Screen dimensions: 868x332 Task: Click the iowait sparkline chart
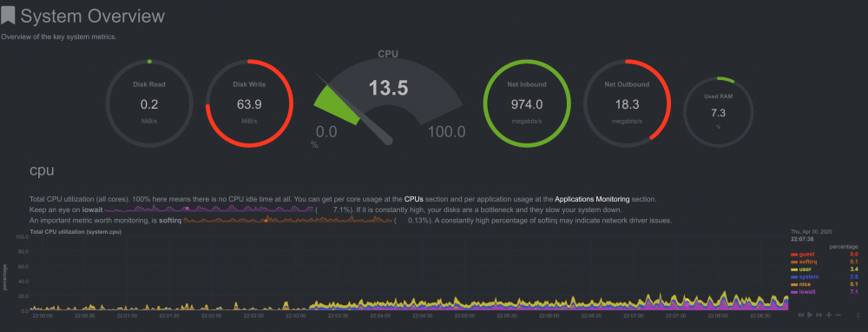(208, 209)
